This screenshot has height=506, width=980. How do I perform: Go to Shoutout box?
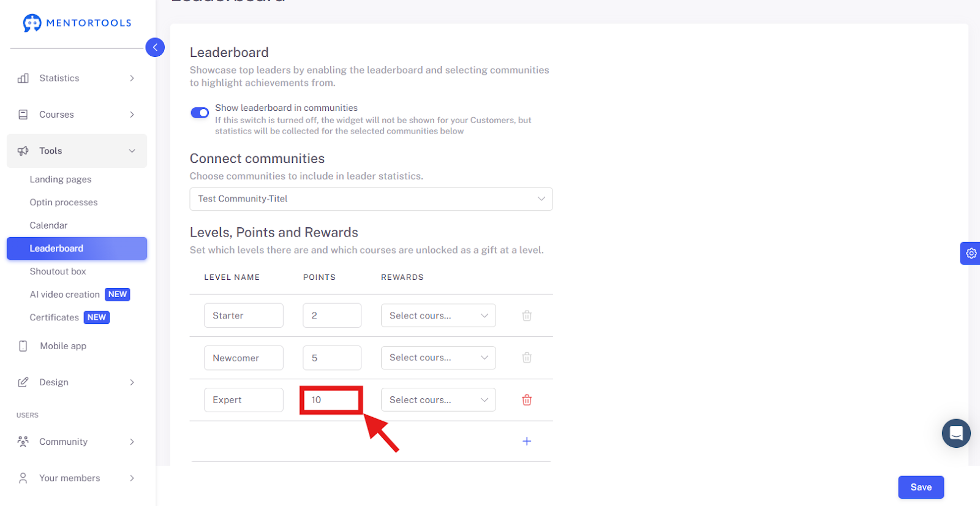tap(58, 271)
